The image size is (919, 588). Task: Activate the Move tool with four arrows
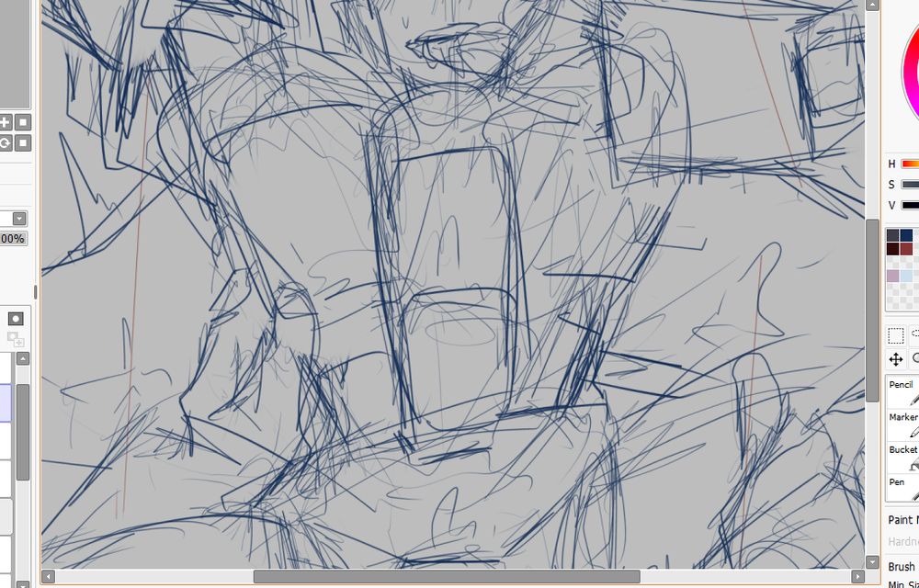tap(895, 359)
